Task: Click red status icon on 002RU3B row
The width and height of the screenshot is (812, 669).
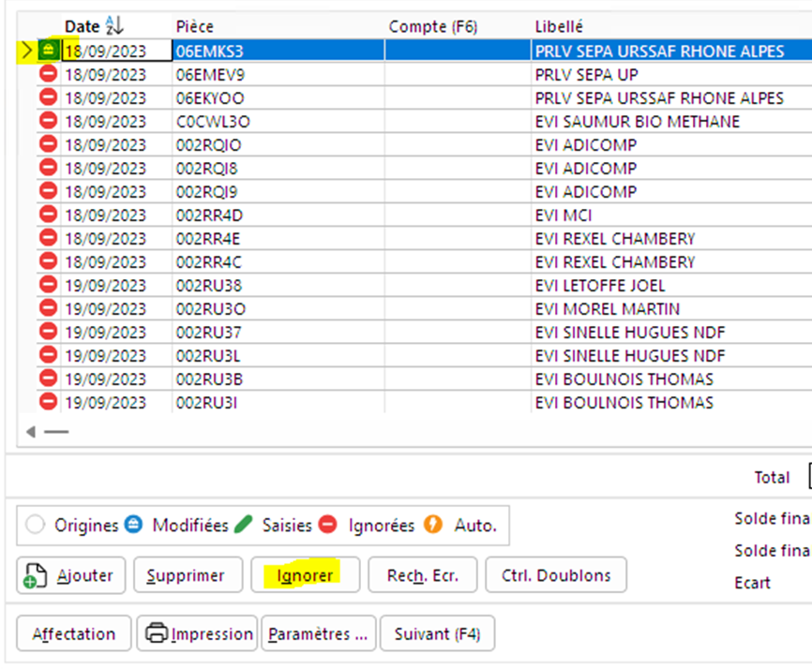Action: (48, 379)
